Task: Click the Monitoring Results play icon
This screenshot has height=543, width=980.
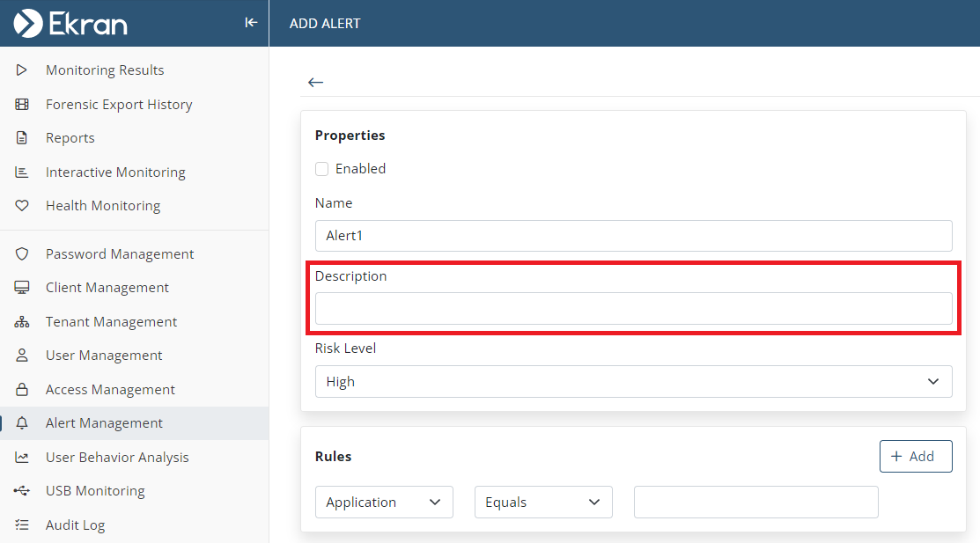Action: coord(22,70)
